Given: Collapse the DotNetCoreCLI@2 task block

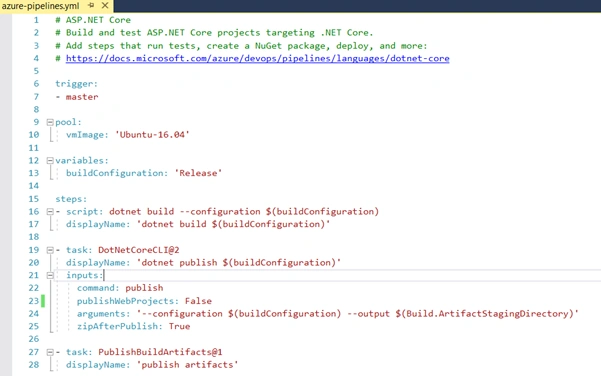Looking at the screenshot, I should (x=50, y=250).
